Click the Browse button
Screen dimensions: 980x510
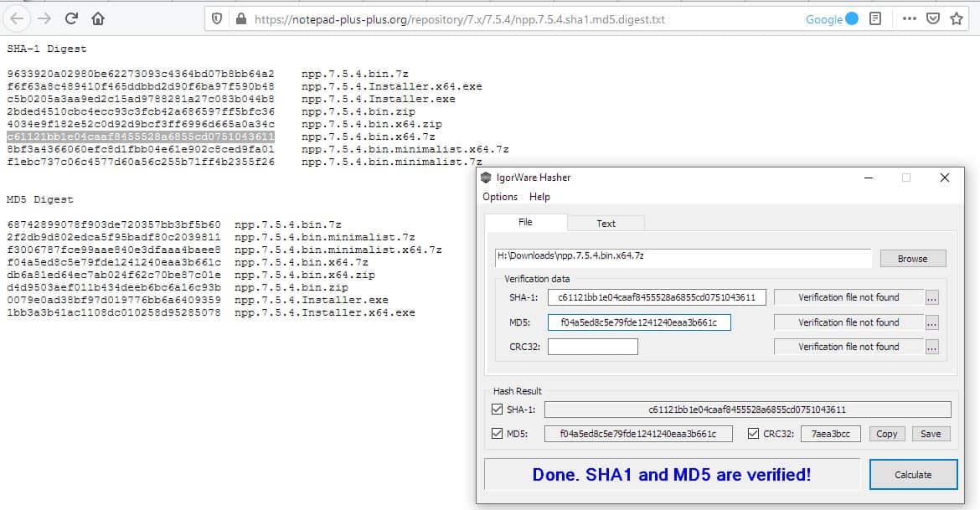pyautogui.click(x=912, y=259)
